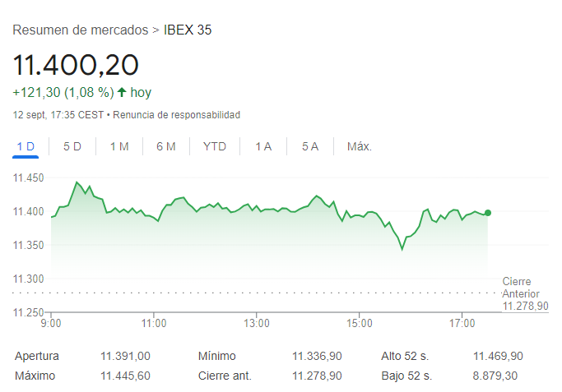Click the green up arrow icon
Image resolution: width=562 pixels, height=392 pixels.
coord(122,92)
